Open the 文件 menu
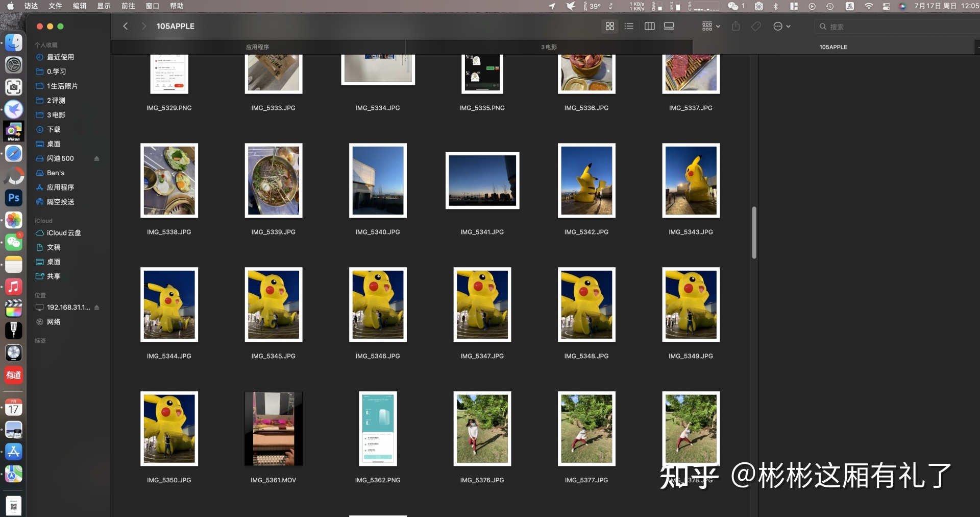This screenshot has height=517, width=980. click(55, 6)
